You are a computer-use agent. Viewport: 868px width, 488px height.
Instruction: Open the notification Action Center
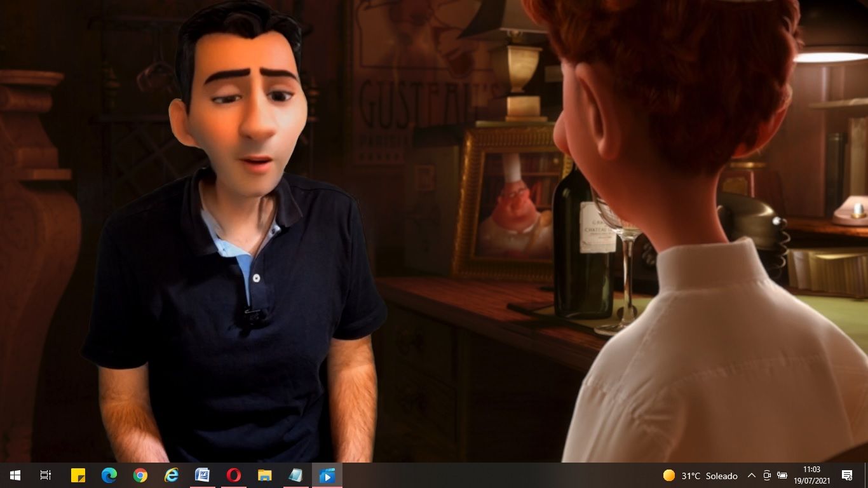coord(846,475)
